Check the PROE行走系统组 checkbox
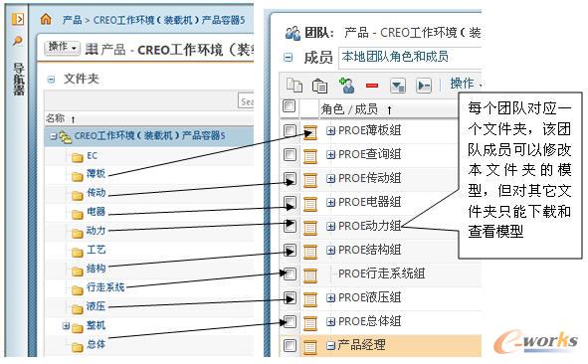 [290, 274]
